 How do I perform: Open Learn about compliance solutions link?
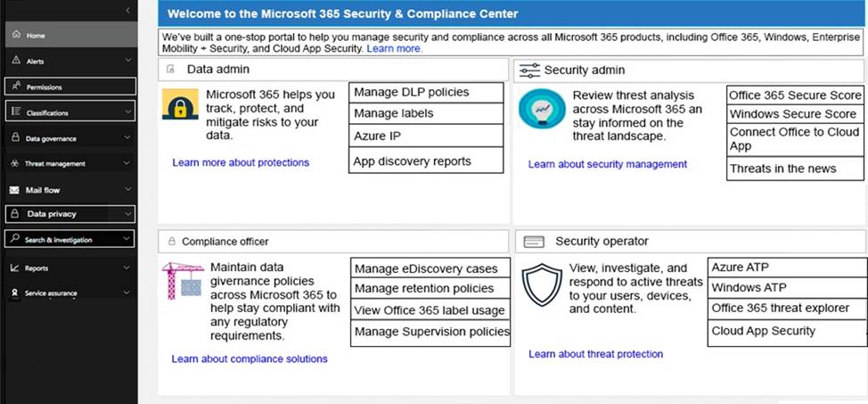(x=250, y=359)
